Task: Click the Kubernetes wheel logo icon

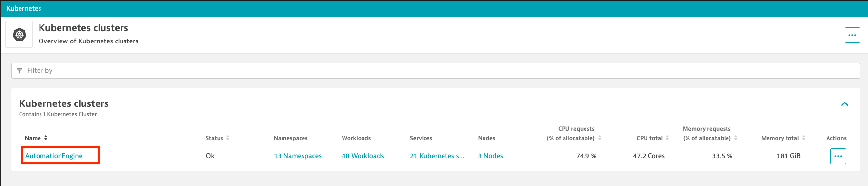Action: pos(19,35)
